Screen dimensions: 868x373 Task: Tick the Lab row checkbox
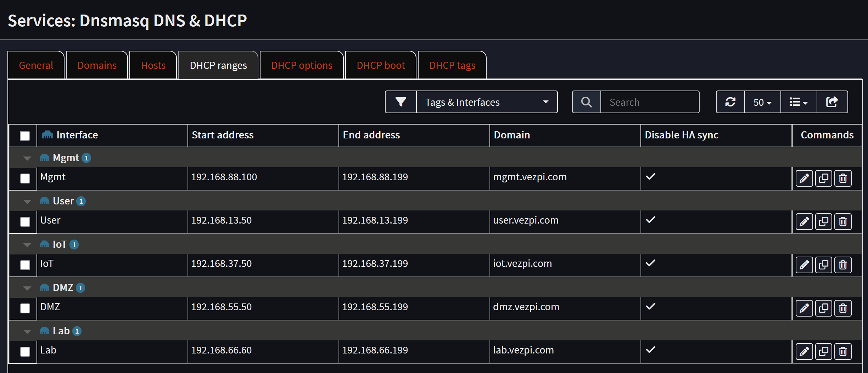pos(24,352)
